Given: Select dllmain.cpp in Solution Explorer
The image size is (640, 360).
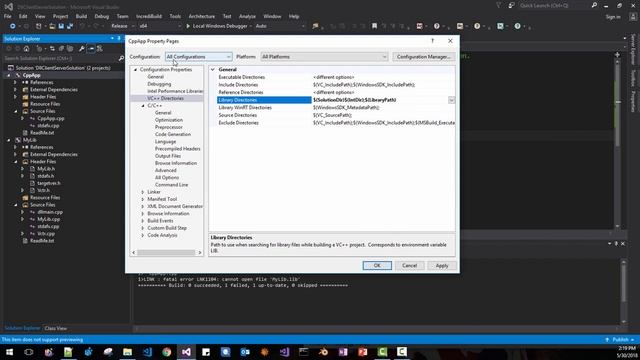Looking at the screenshot, I should pos(50,212).
